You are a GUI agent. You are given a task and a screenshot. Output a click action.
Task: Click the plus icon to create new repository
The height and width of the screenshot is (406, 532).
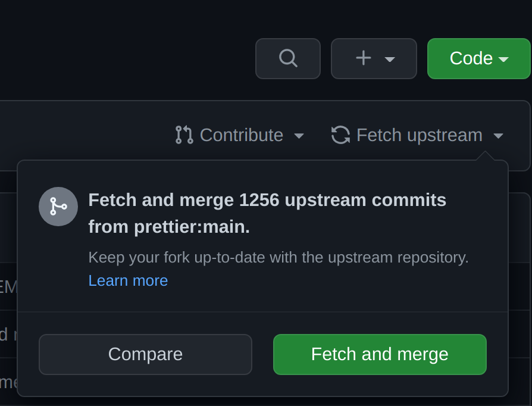pos(362,58)
